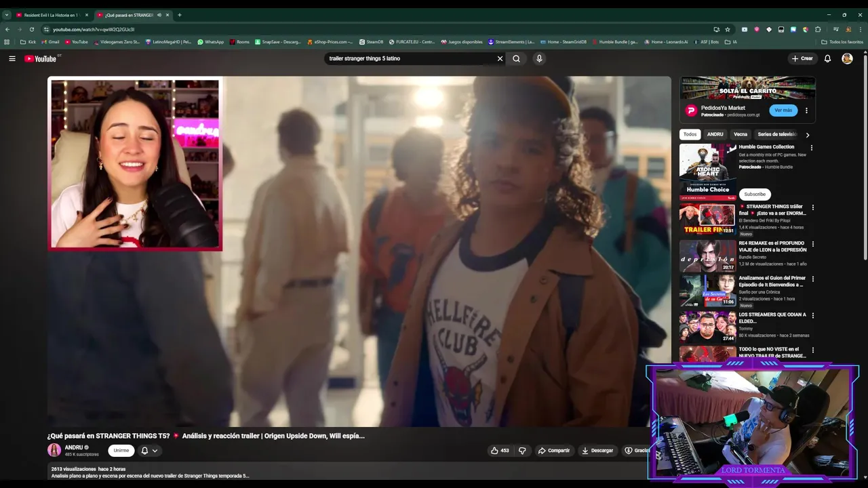Click Ver más on PedidosYa ad
The image size is (868, 488).
pyautogui.click(x=783, y=110)
